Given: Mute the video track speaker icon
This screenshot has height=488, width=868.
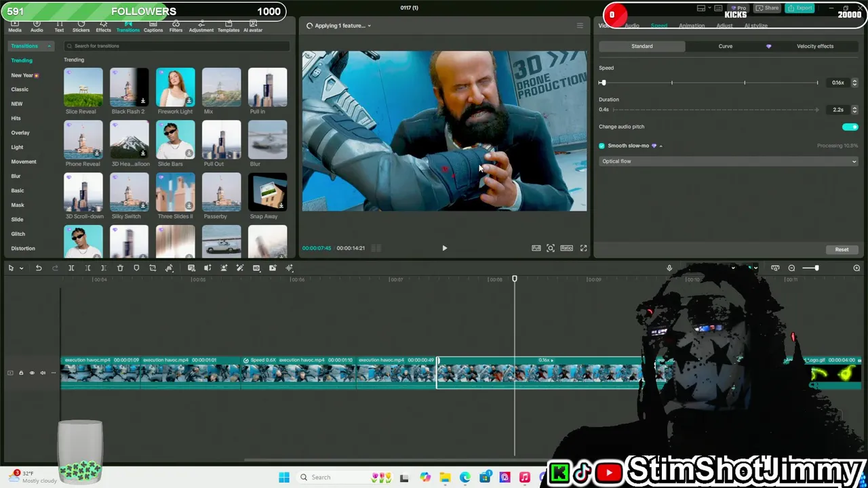Looking at the screenshot, I should [x=43, y=373].
